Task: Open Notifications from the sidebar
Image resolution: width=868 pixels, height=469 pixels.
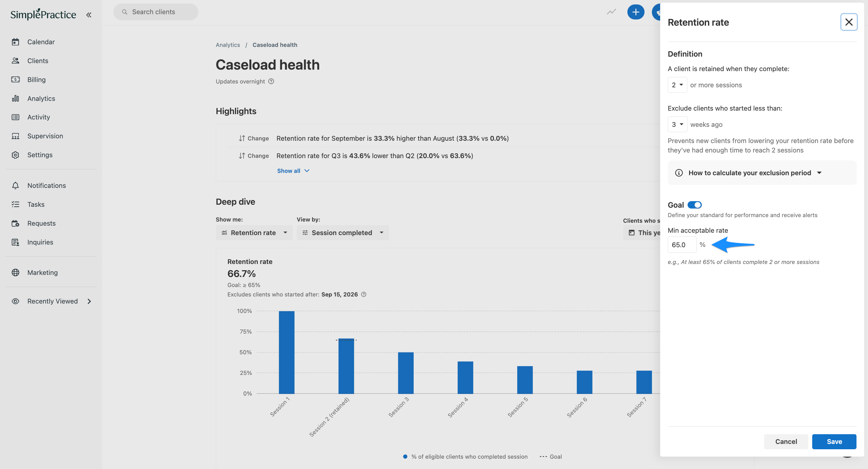Action: tap(47, 186)
